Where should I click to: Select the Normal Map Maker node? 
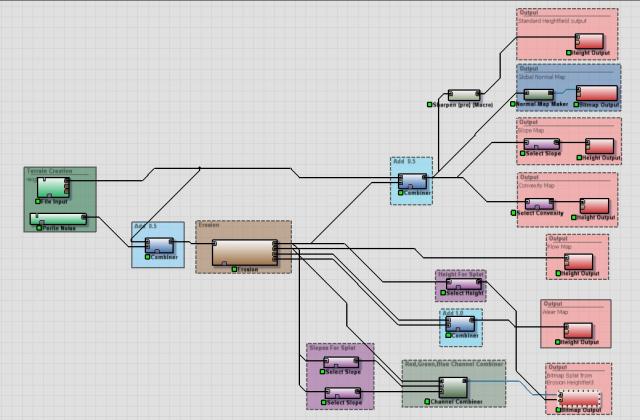(539, 95)
